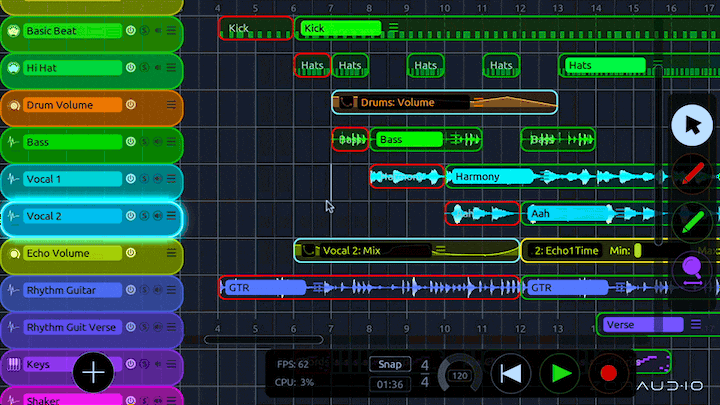Solo the Vocal 1 track
This screenshot has height=405, width=720.
pyautogui.click(x=145, y=179)
